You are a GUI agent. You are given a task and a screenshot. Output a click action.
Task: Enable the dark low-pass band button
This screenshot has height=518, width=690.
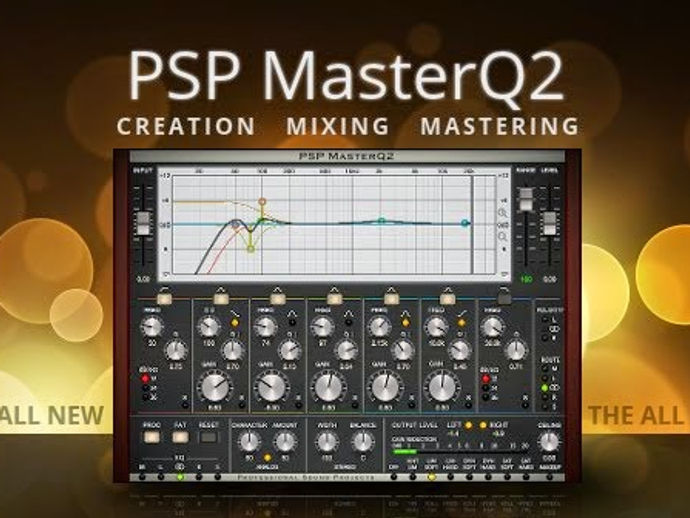(504, 299)
